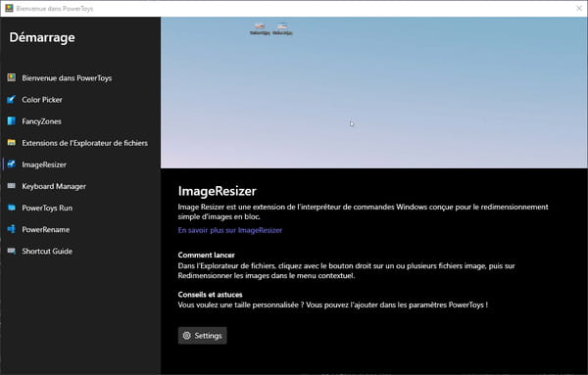Click the Keyboard Manager keyboard icon

12,186
